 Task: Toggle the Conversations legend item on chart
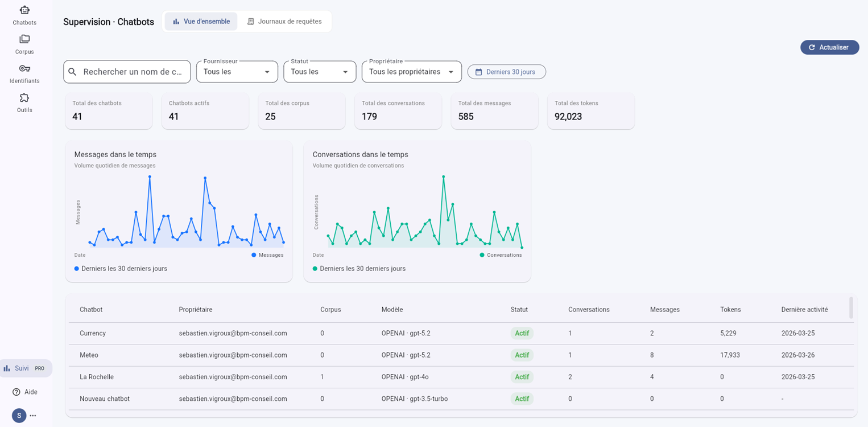[x=501, y=255]
